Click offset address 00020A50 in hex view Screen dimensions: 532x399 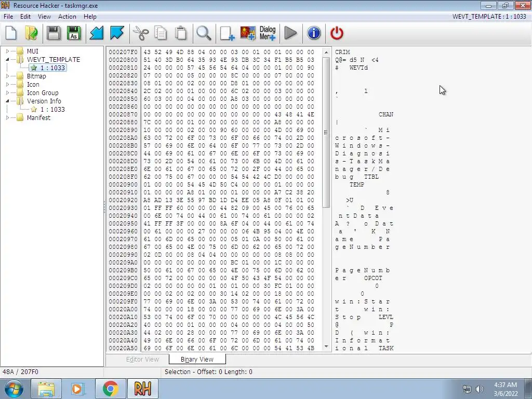[123, 348]
